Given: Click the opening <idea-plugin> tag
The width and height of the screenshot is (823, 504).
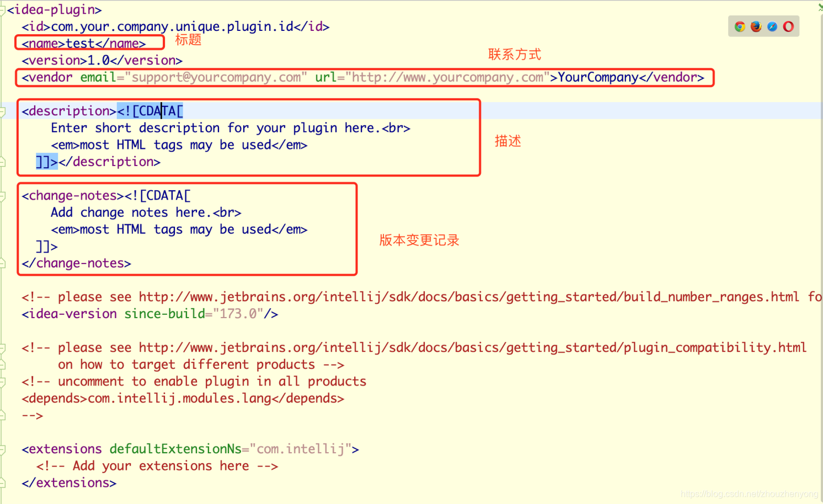Looking at the screenshot, I should pyautogui.click(x=54, y=10).
